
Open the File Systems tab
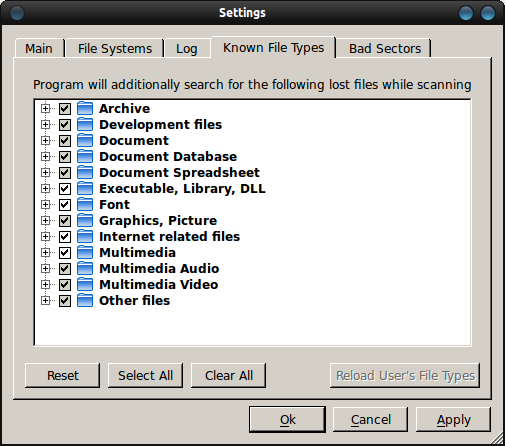pyautogui.click(x=115, y=48)
